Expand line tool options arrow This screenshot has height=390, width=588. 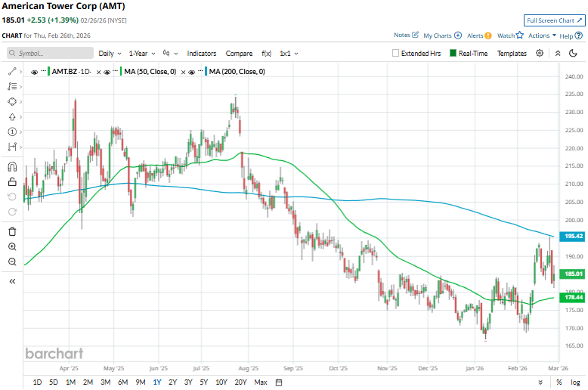pos(20,72)
